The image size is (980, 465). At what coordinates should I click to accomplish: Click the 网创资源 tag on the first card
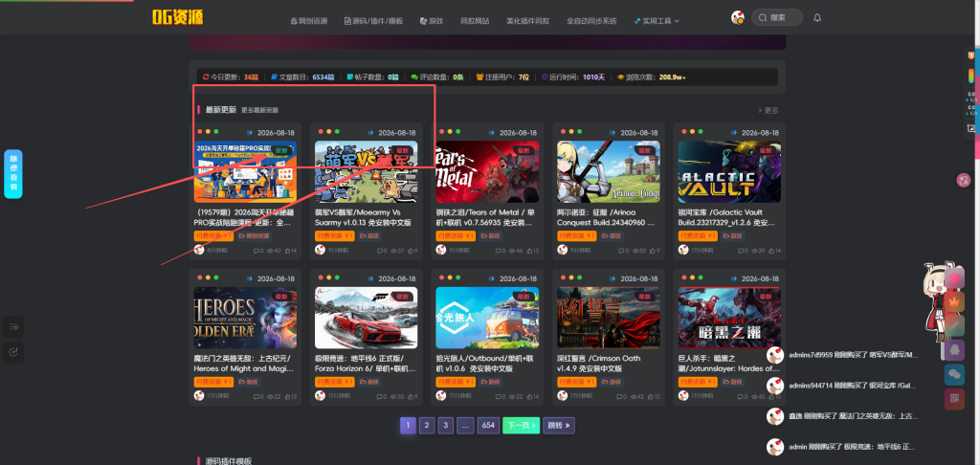click(255, 235)
